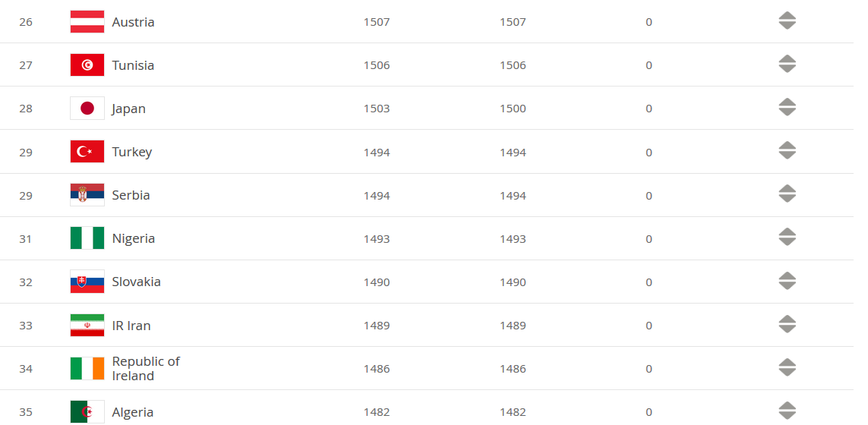The image size is (868, 425).
Task: Expand the Japan row details arrow
Action: pos(787,108)
